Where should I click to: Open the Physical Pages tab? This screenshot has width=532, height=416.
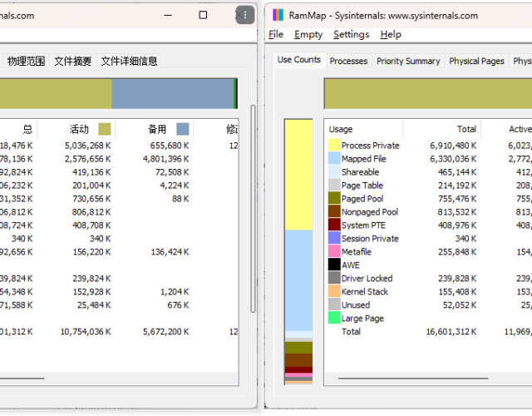pos(476,61)
